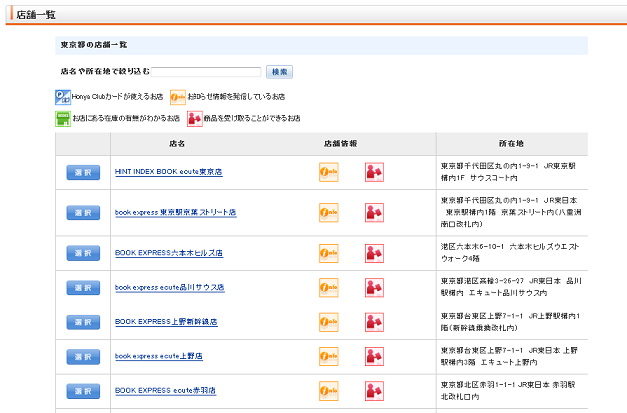
Task: Click Info icon for BOOK EXPRESS六本木ヒルズ店
Action: [x=329, y=253]
